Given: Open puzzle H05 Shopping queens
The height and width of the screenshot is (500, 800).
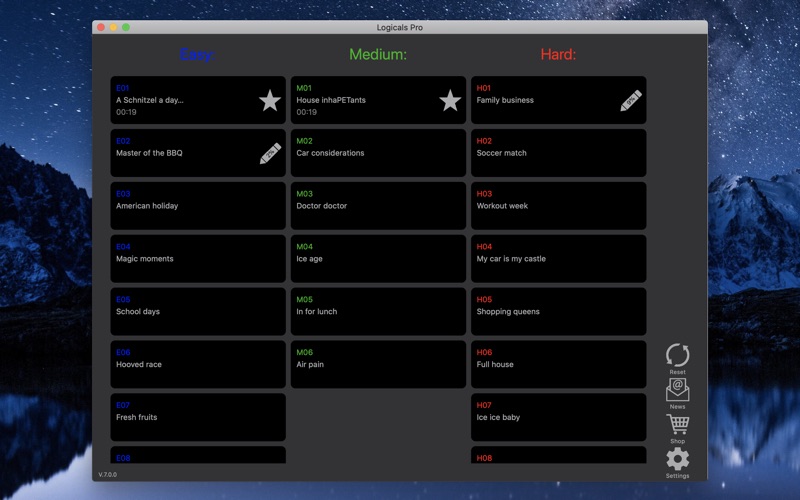Looking at the screenshot, I should coord(559,311).
